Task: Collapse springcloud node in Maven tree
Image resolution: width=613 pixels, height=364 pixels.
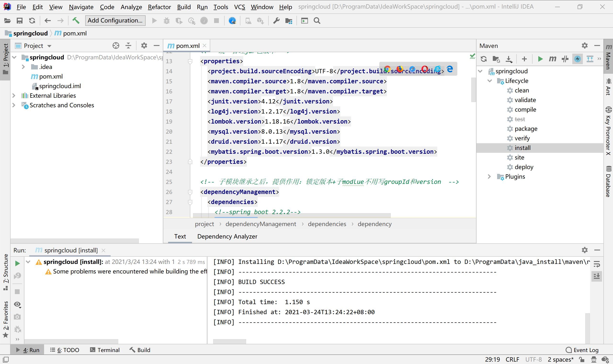Action: pyautogui.click(x=481, y=71)
